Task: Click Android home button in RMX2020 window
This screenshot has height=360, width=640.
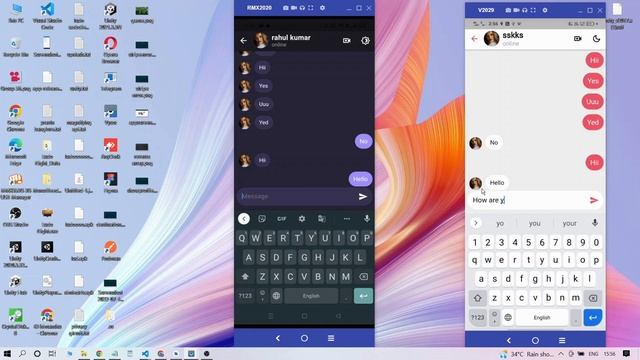Action: click(x=304, y=338)
